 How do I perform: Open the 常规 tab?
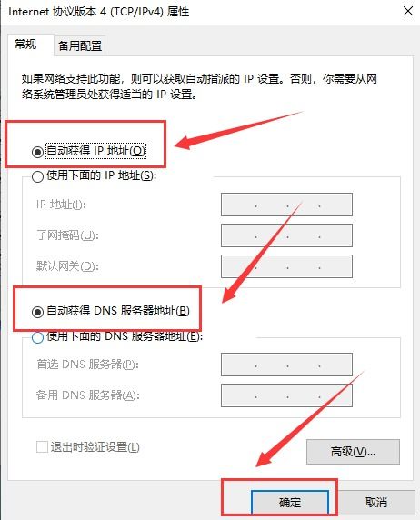(x=26, y=45)
